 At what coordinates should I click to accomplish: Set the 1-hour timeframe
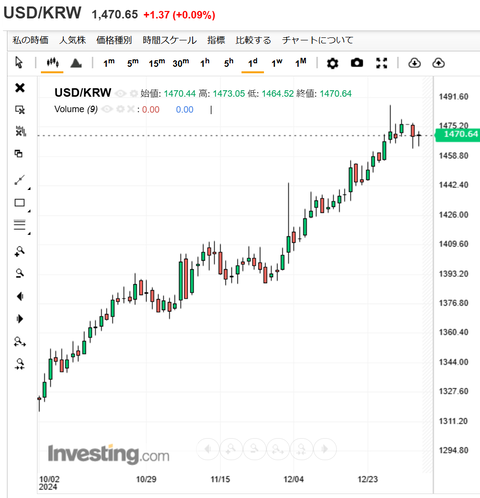pos(205,63)
